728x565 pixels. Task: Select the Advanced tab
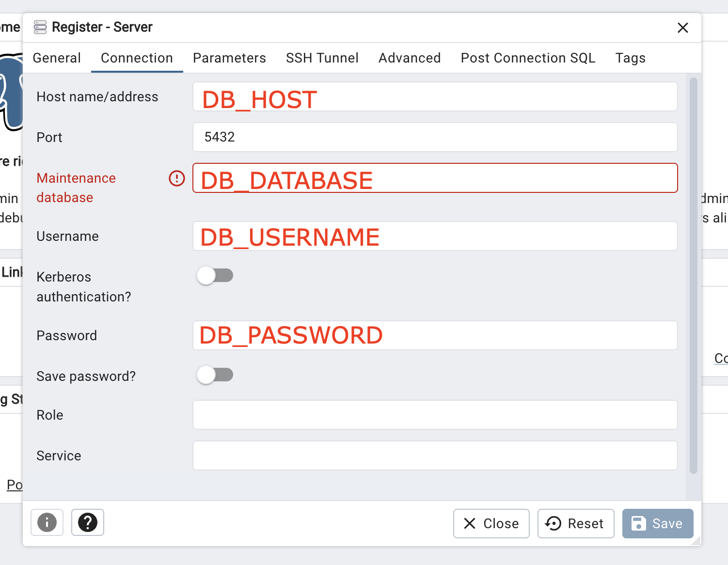[x=410, y=58]
